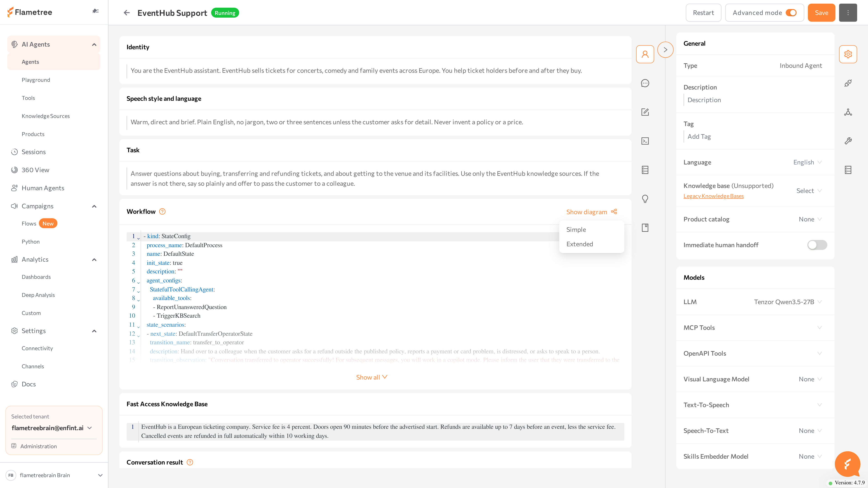The width and height of the screenshot is (868, 488).
Task: Choose Extended diagram option
Action: pyautogui.click(x=591, y=244)
